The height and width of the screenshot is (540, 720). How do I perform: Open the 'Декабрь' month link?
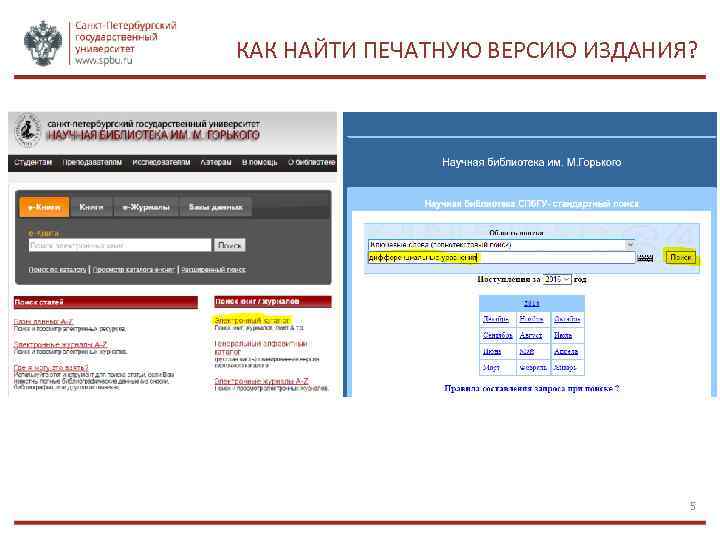496,319
